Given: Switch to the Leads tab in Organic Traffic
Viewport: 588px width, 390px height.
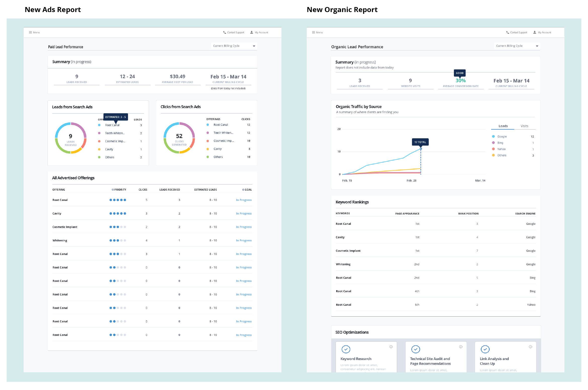Looking at the screenshot, I should point(503,126).
